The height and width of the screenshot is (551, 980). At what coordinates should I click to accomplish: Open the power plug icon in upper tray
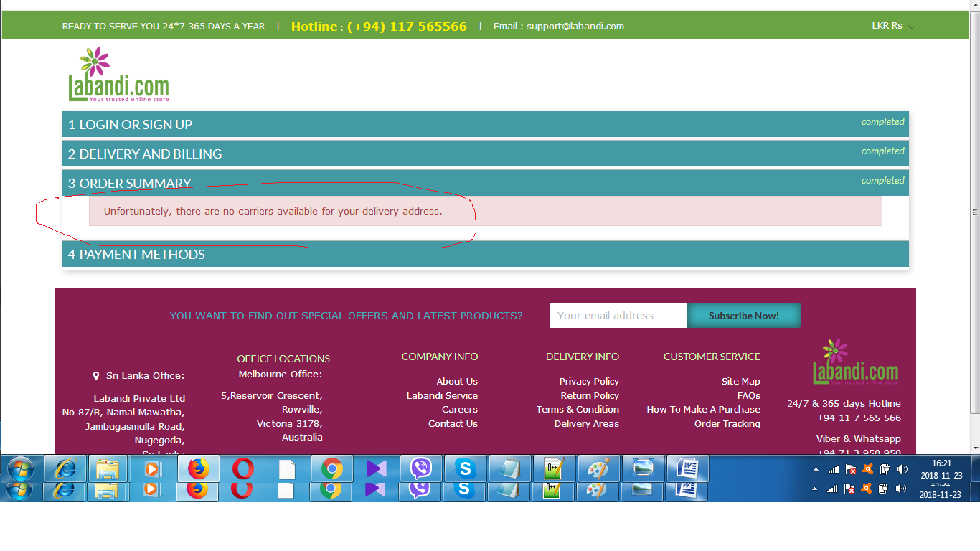885,469
